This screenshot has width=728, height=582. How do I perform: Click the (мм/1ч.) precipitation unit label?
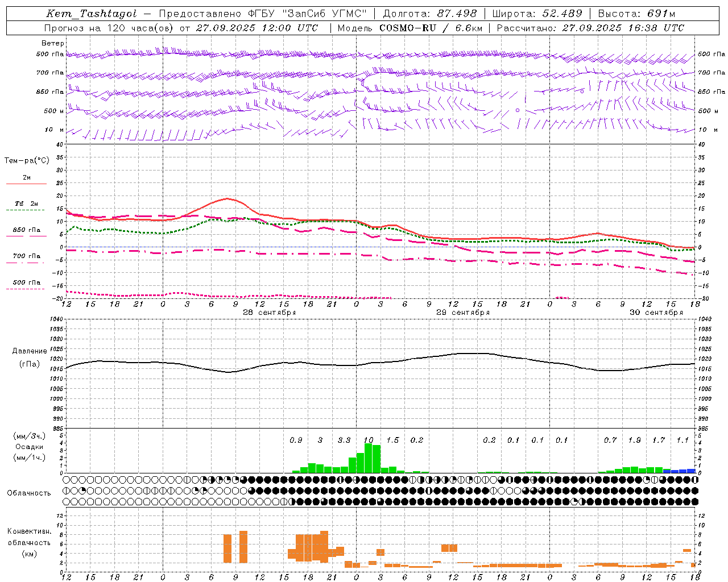point(30,458)
